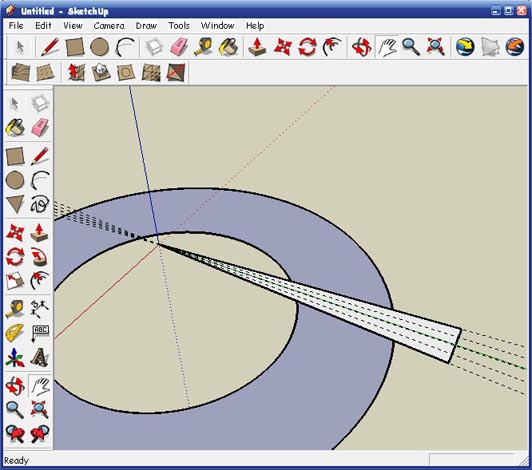Select the Rectangle tool in top toolbar

tap(75, 47)
